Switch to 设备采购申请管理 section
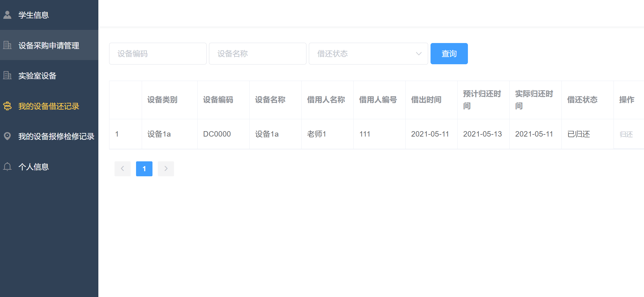 pyautogui.click(x=48, y=45)
